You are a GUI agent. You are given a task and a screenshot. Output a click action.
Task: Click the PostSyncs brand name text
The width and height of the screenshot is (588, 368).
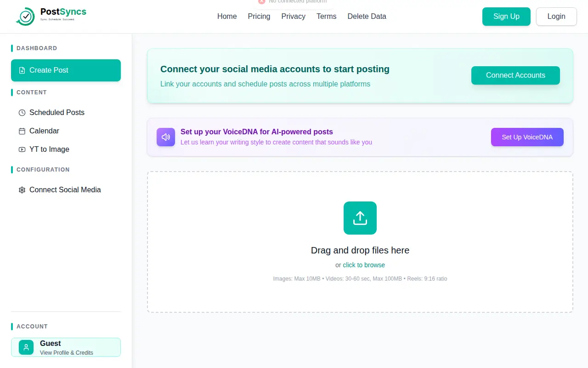63,12
